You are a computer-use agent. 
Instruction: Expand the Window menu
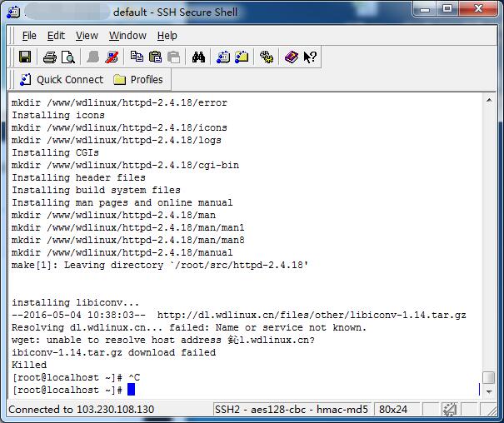coord(127,36)
